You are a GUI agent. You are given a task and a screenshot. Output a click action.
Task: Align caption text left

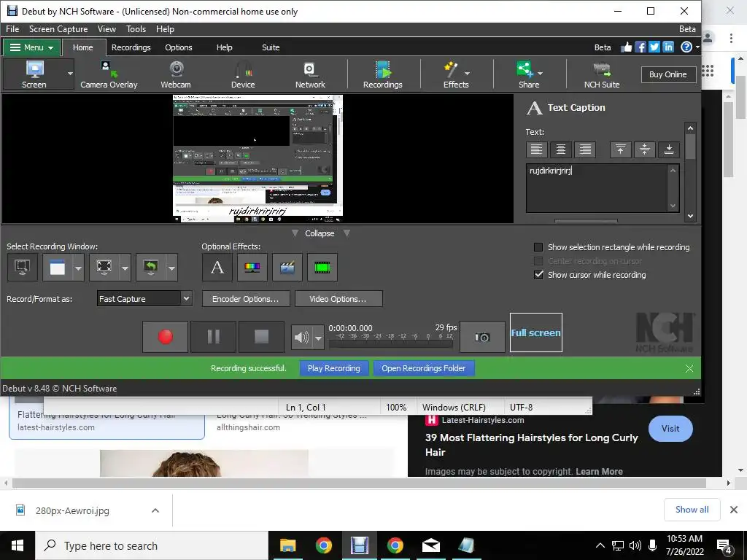[536, 149]
